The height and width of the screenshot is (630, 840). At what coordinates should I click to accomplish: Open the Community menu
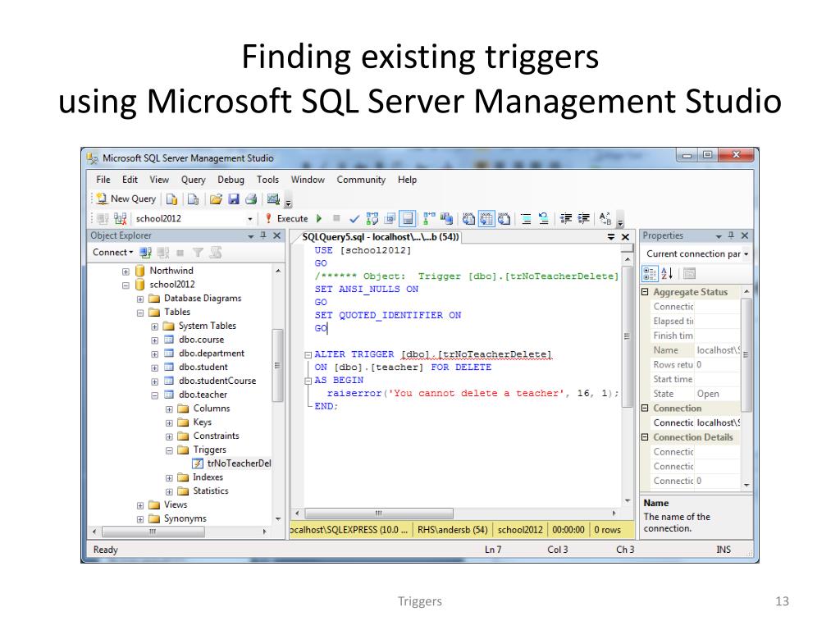click(x=361, y=180)
